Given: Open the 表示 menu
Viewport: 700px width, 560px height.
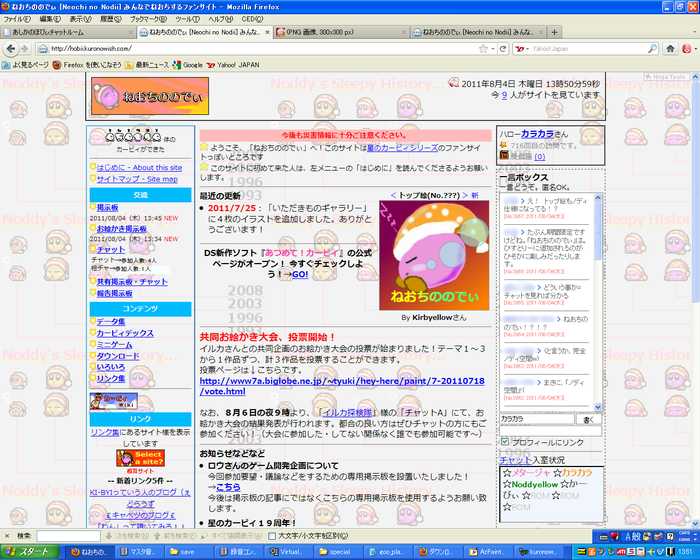Looking at the screenshot, I should coord(80,19).
